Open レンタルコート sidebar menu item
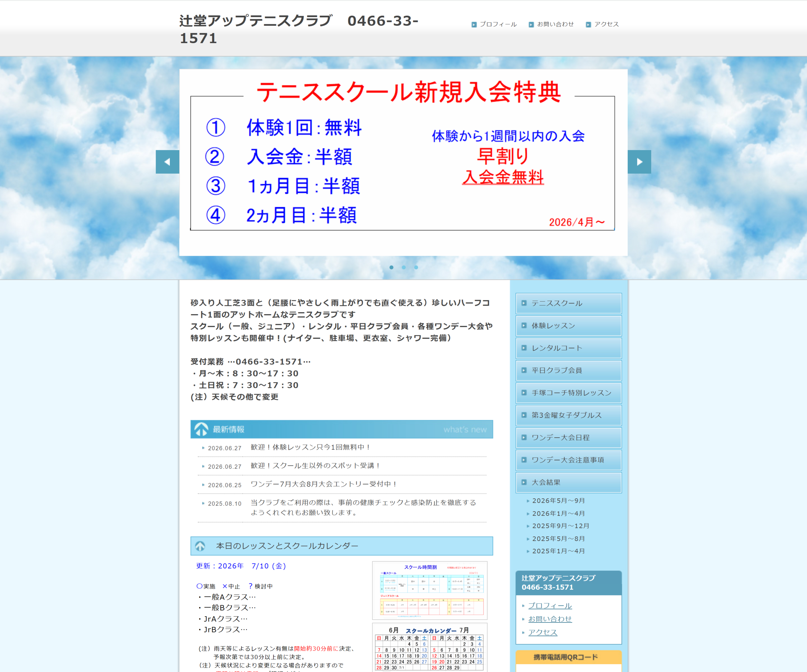This screenshot has width=807, height=672. tap(568, 348)
